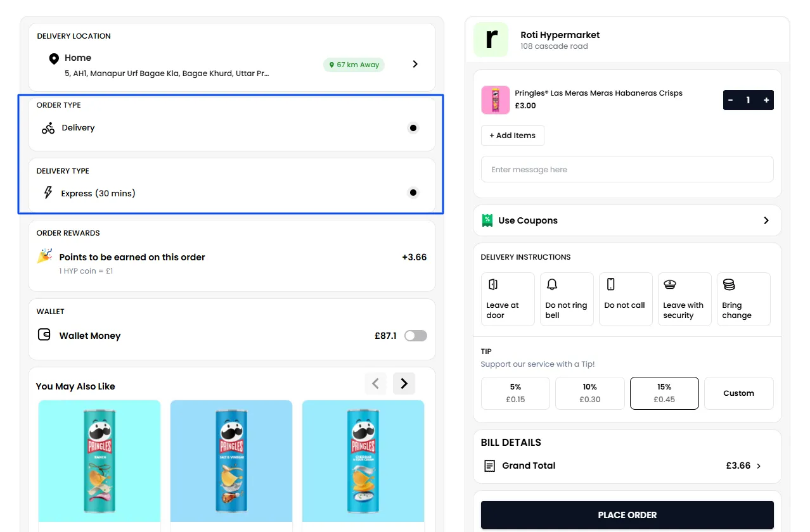This screenshot has width=810, height=532.
Task: Click the Home address line text
Action: coord(167,73)
